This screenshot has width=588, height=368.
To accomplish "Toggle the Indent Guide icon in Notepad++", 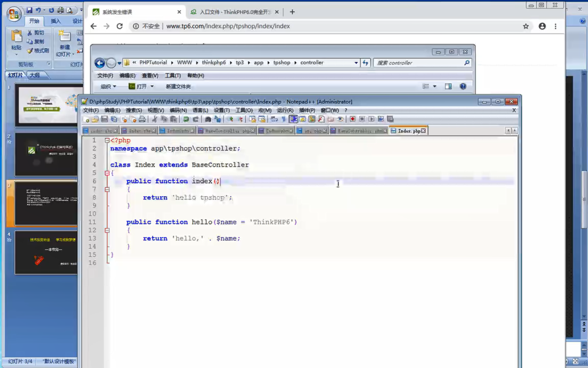I will point(293,120).
